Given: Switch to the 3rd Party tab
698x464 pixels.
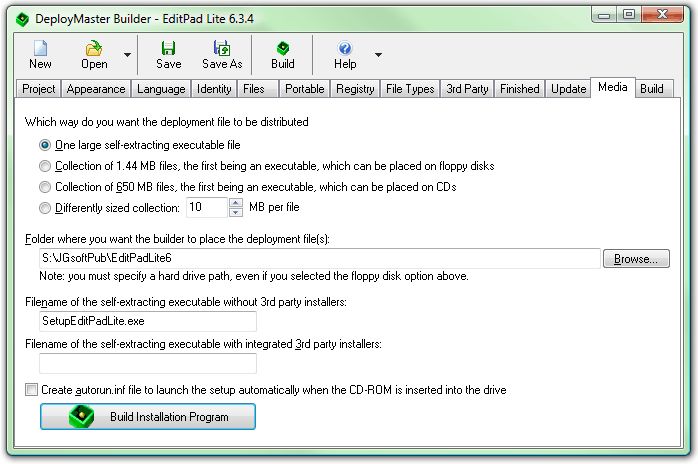Looking at the screenshot, I should [x=467, y=89].
